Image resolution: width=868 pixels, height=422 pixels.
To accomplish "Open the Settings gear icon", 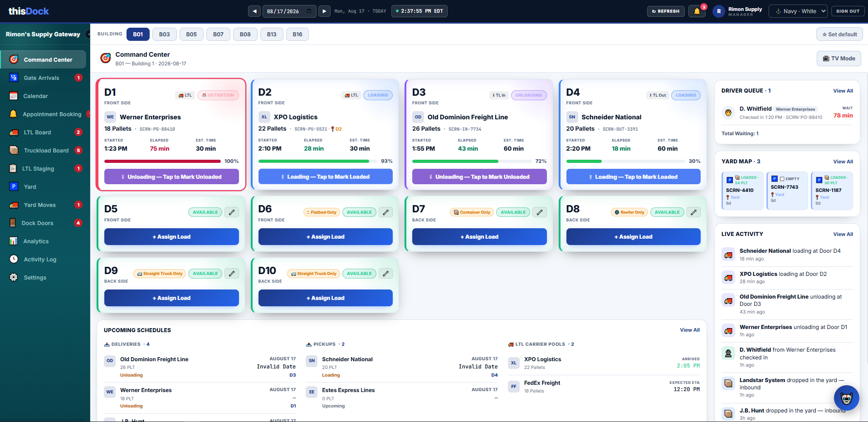I will click(14, 277).
